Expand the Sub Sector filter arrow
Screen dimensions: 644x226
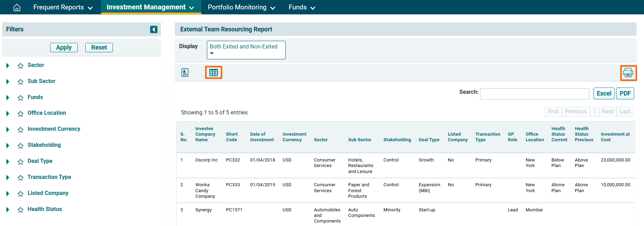(x=8, y=82)
